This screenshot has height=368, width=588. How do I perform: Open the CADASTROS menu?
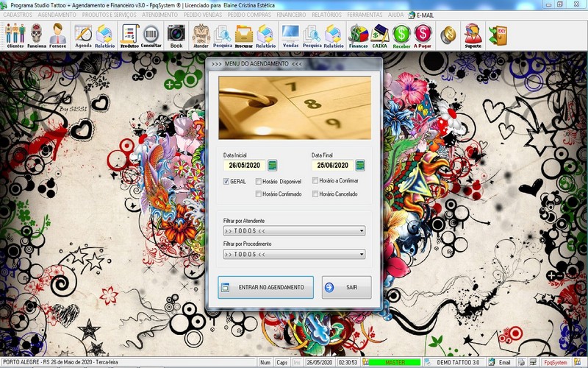[x=18, y=15]
